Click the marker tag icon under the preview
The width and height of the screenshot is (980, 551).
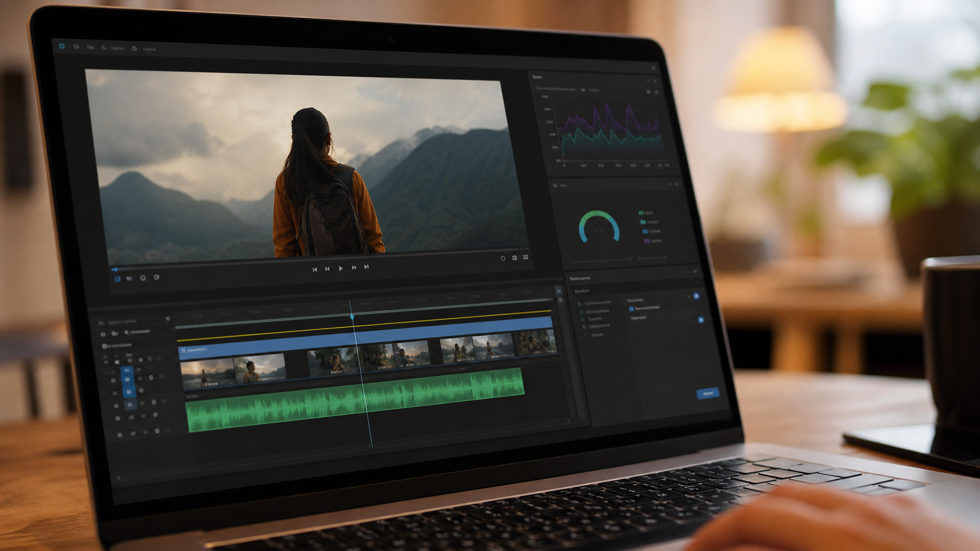(x=156, y=277)
